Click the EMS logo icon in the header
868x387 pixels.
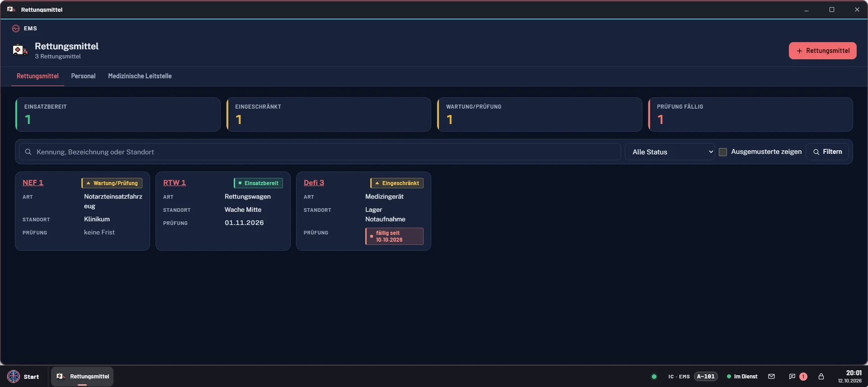pyautogui.click(x=16, y=29)
